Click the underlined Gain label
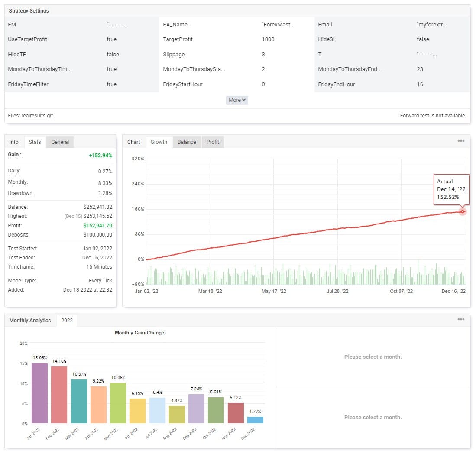 click(15, 155)
